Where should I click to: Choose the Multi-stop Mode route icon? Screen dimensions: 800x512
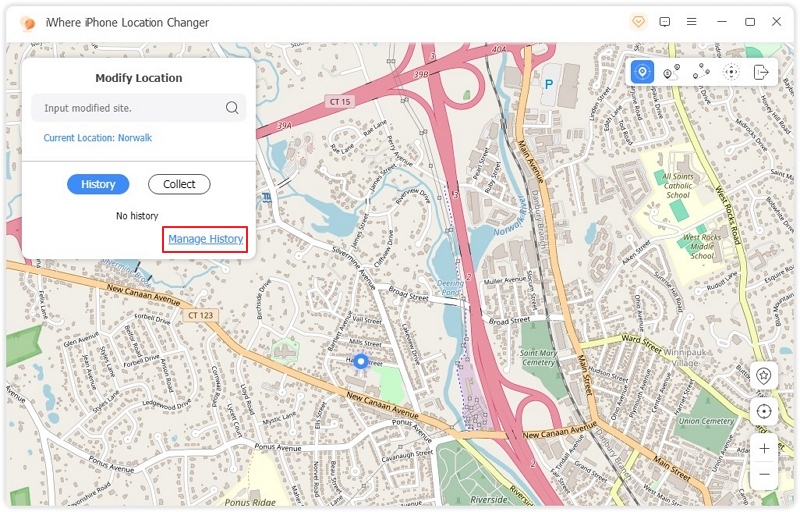click(x=701, y=72)
